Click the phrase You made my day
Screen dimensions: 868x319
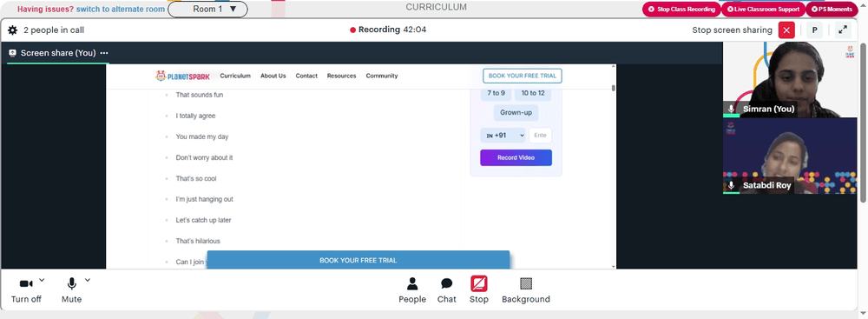(202, 136)
